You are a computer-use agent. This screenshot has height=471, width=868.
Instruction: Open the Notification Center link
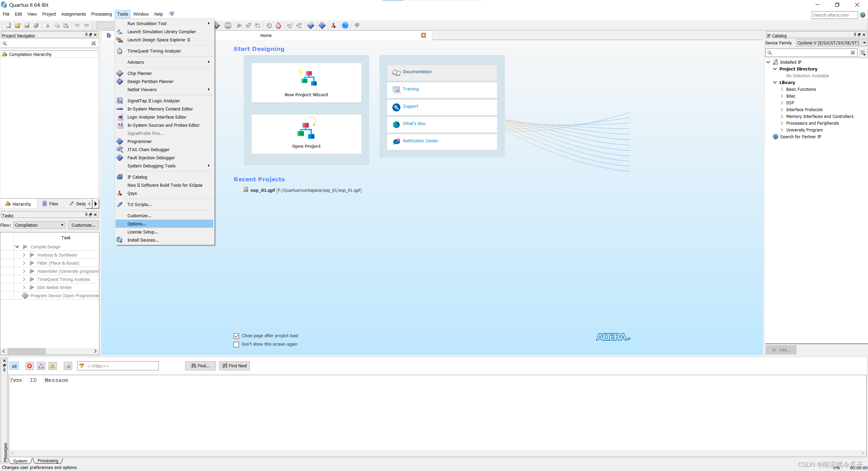(x=420, y=141)
